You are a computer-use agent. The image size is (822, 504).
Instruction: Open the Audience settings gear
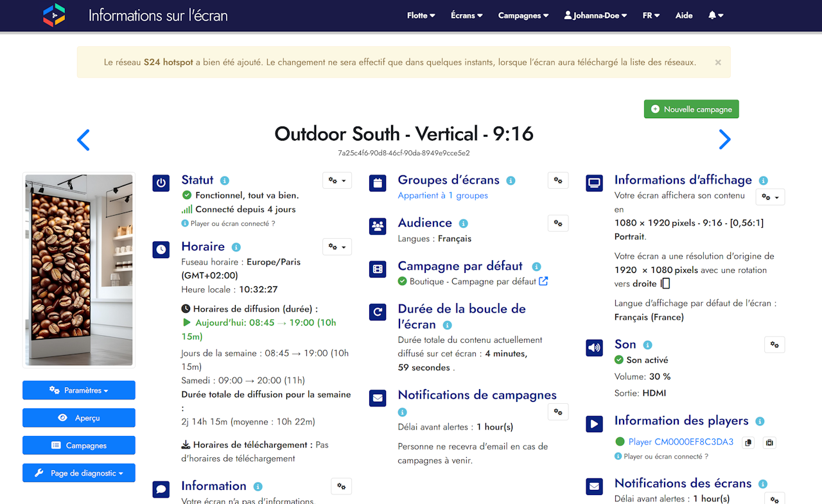point(558,223)
